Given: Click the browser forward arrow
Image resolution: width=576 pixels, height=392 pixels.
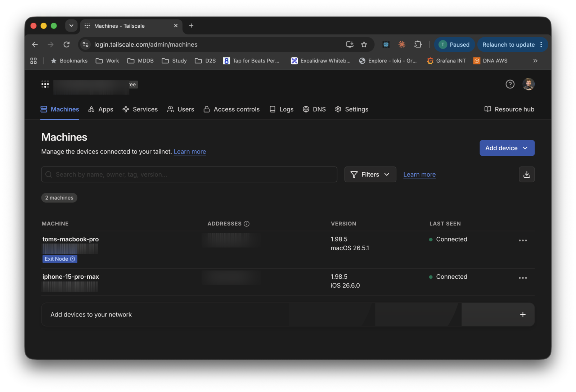Looking at the screenshot, I should coord(50,45).
